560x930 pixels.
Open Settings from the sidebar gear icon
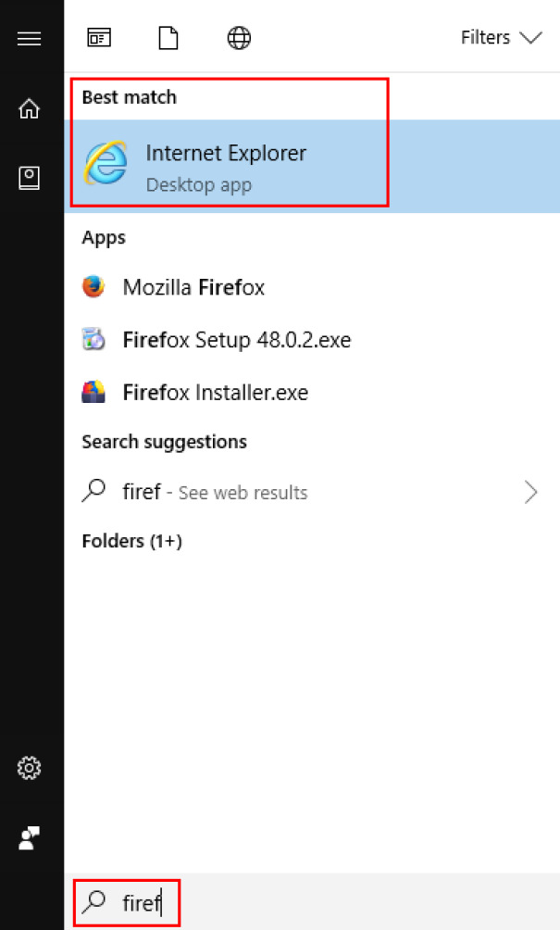(30, 768)
